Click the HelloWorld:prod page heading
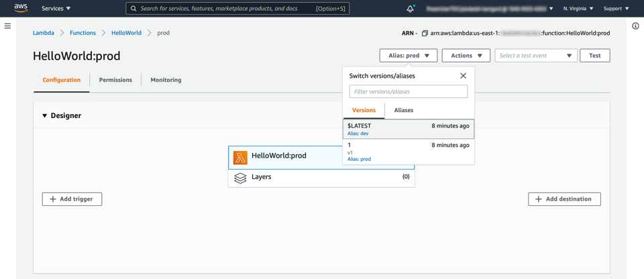Image resolution: width=644 pixels, height=279 pixels. tap(76, 56)
